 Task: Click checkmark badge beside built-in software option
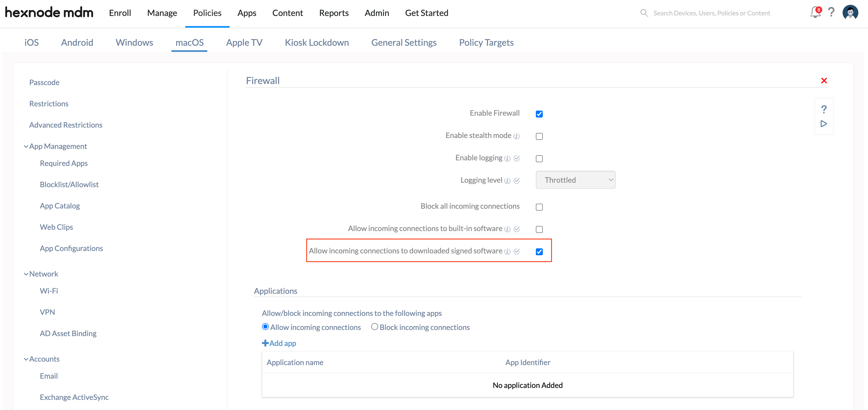516,229
